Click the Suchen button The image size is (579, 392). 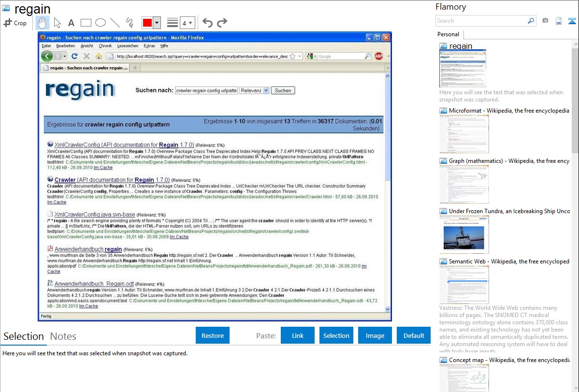coord(283,90)
